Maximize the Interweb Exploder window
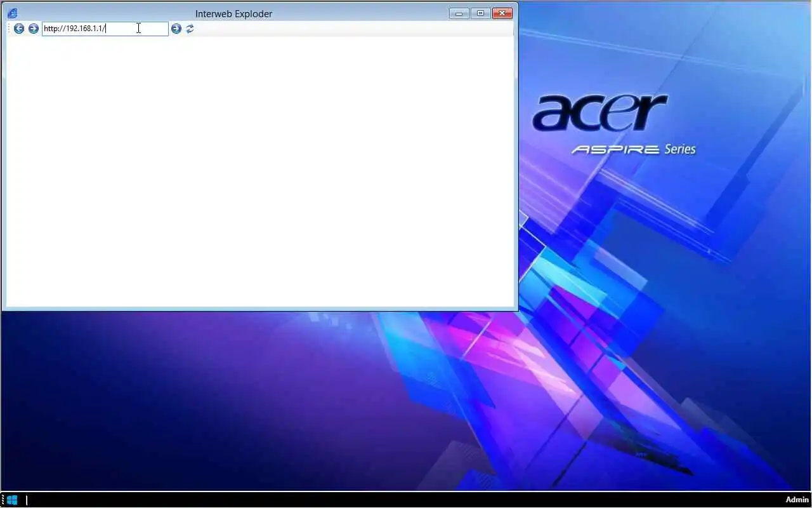The width and height of the screenshot is (812, 508). coord(480,13)
